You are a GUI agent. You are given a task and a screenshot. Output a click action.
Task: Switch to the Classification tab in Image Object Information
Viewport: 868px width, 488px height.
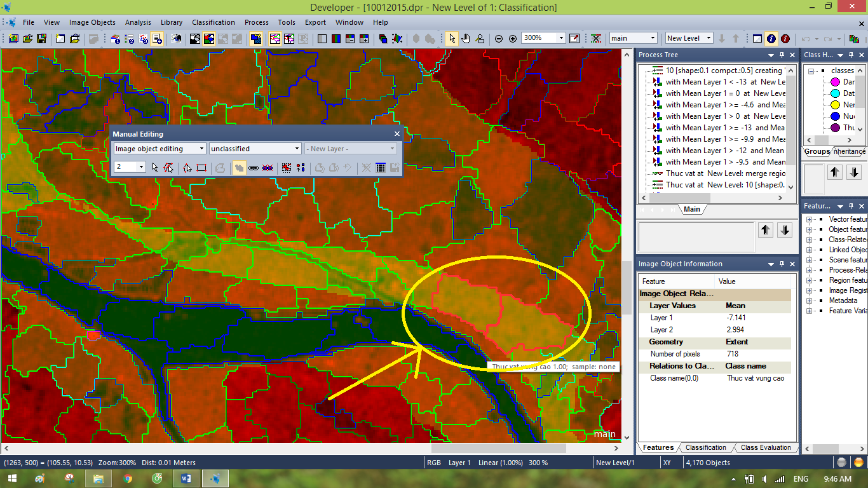coord(705,447)
